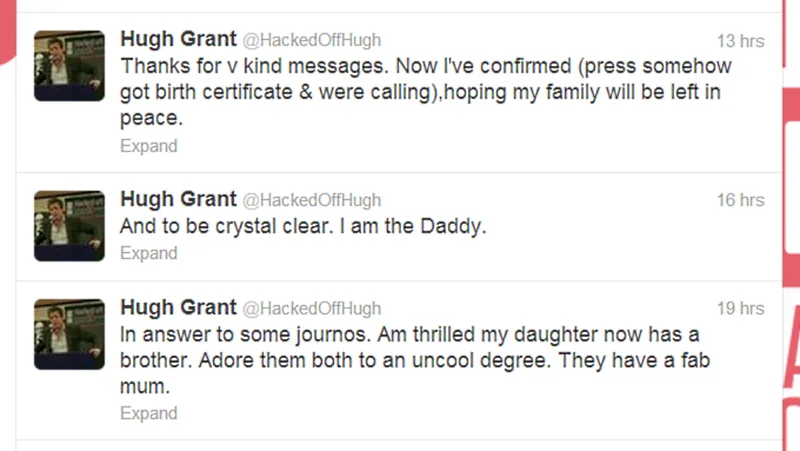Click Hugh Grant name above 'crystal clear' tweet

coord(178,199)
